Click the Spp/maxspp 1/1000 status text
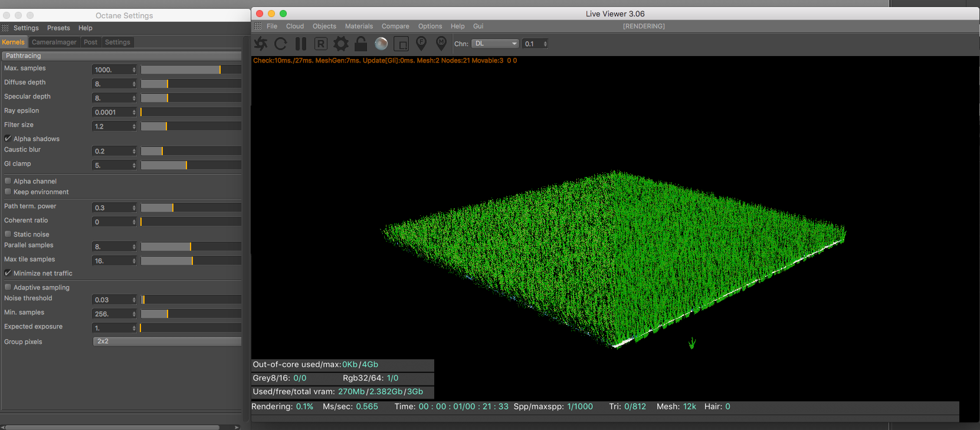Screen dimensions: 980x430 (553, 406)
